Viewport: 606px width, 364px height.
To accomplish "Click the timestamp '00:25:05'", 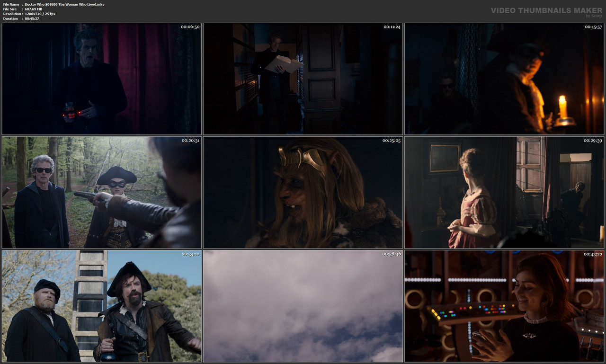I will (x=392, y=141).
